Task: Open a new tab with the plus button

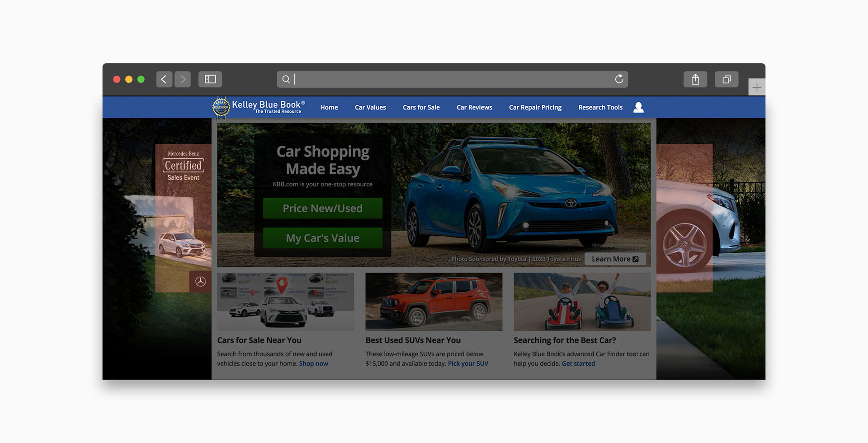Action: (757, 87)
